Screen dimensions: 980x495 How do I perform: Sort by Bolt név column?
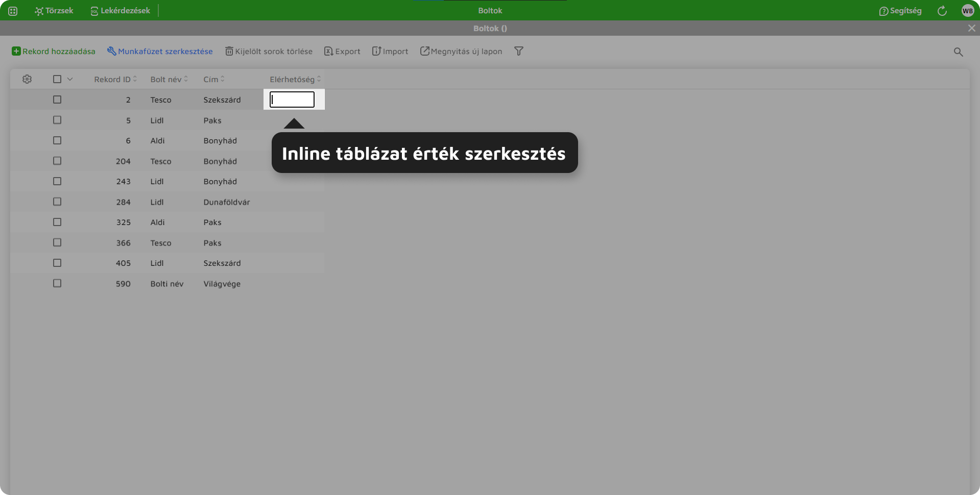[169, 79]
